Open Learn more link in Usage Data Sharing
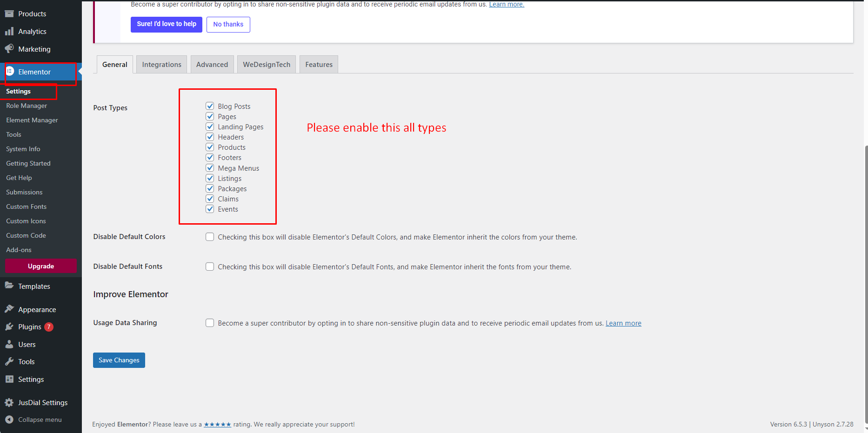 click(623, 323)
